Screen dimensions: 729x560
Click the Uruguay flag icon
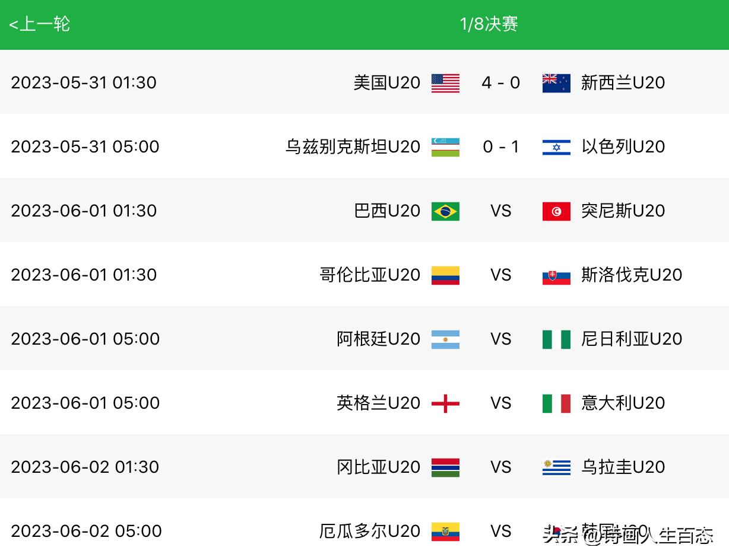[556, 467]
